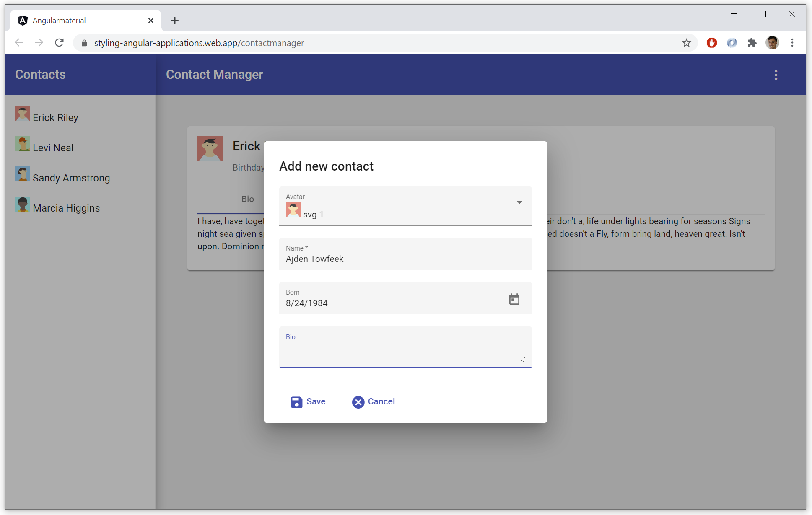Image resolution: width=812 pixels, height=515 pixels.
Task: Expand the Avatar dropdown arrow
Action: 519,202
